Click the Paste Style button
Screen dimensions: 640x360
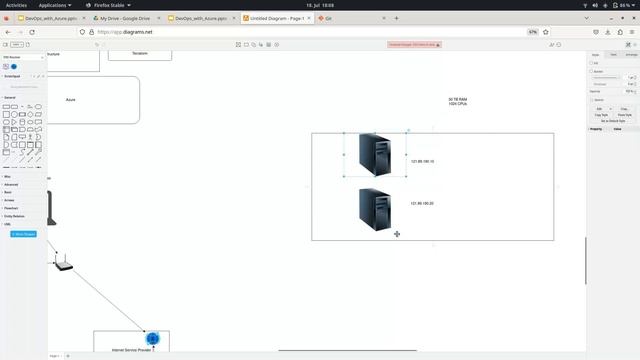tap(624, 115)
